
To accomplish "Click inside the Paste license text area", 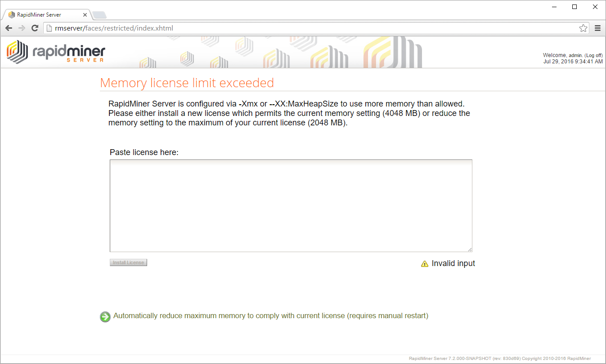I will pyautogui.click(x=291, y=205).
